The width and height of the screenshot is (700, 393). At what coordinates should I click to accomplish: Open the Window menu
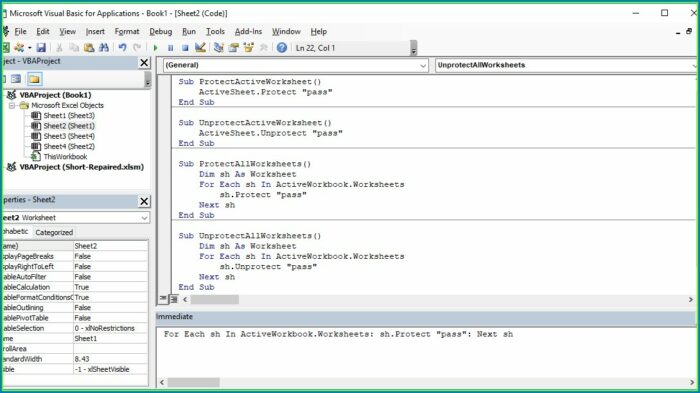[286, 31]
